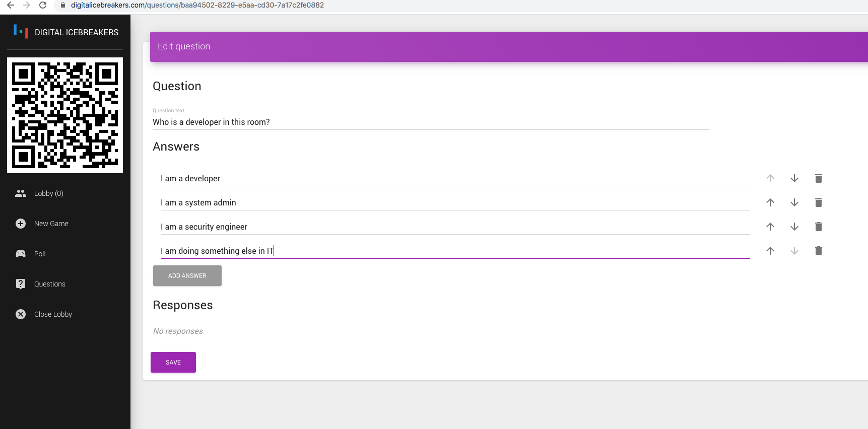Go back in the browser
Viewport: 868px width, 429px height.
pos(11,5)
